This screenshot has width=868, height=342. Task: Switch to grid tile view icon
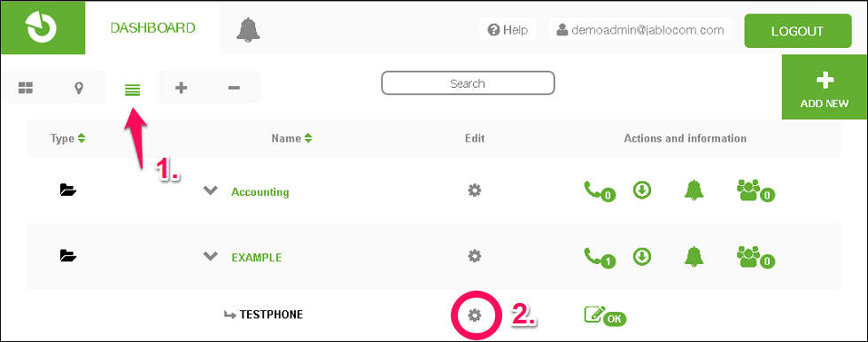[26, 88]
